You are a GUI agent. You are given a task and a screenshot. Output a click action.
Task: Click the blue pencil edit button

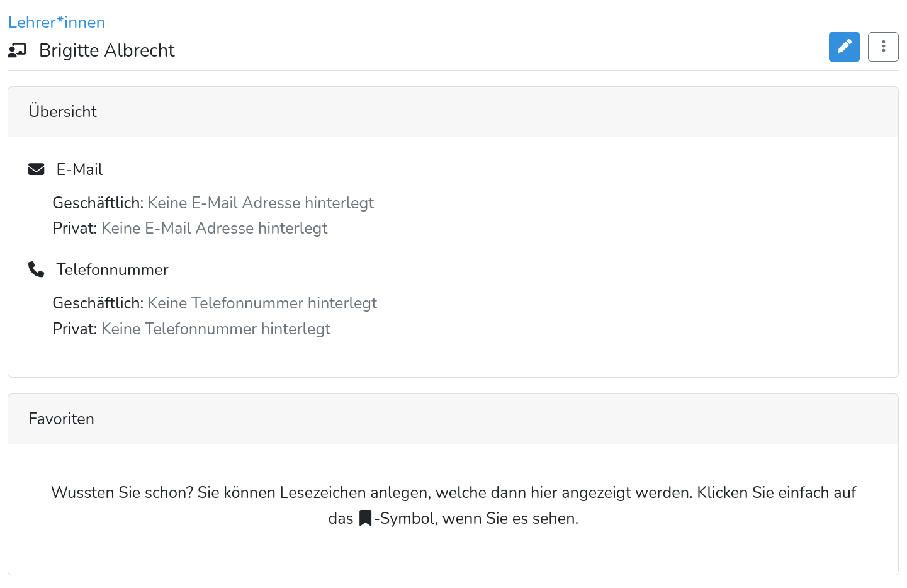click(844, 47)
